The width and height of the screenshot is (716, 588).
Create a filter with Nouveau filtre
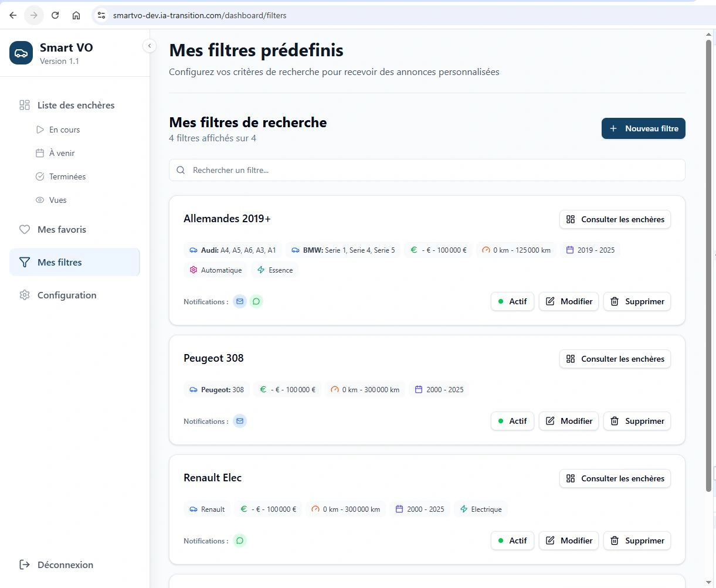coord(643,128)
